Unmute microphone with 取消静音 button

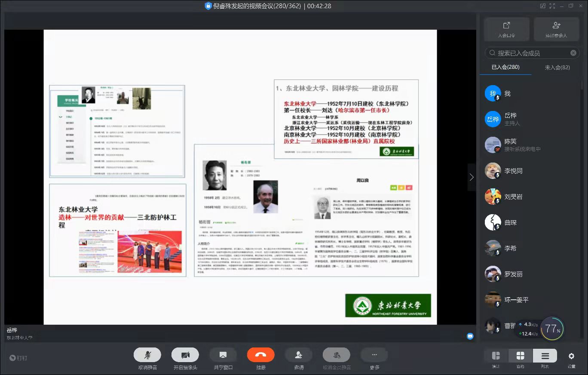147,355
